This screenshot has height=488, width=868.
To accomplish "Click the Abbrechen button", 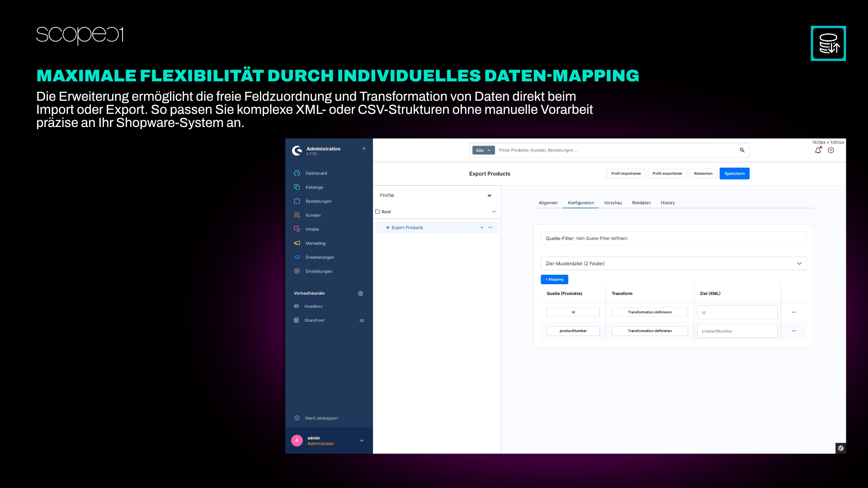I will pos(703,174).
